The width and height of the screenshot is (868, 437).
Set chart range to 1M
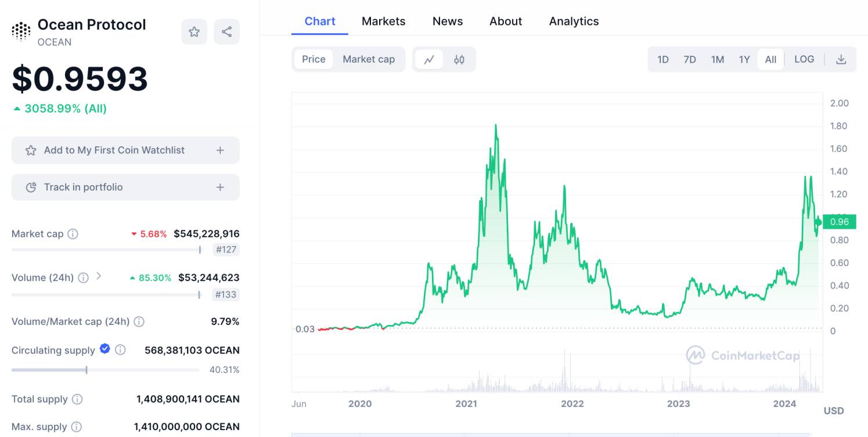point(718,59)
